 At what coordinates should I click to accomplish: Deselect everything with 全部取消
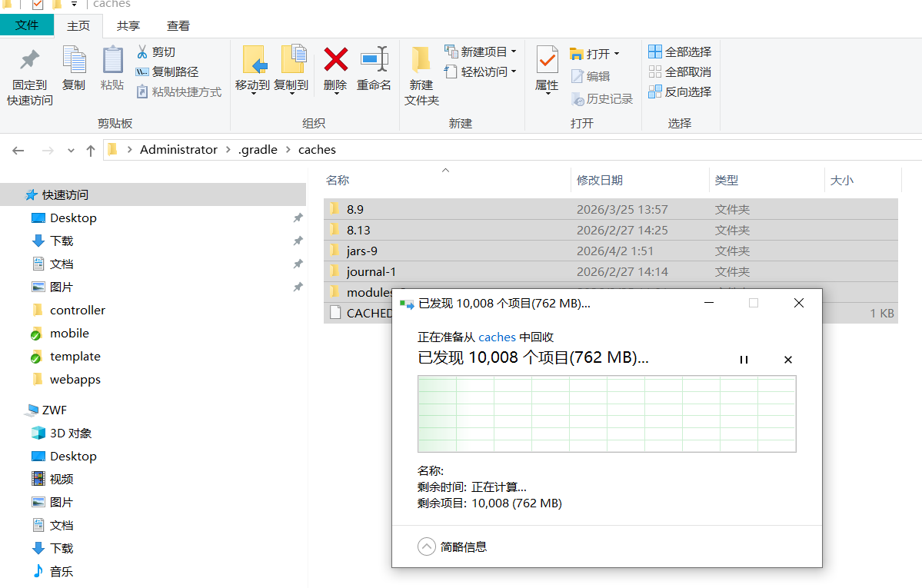[x=680, y=71]
